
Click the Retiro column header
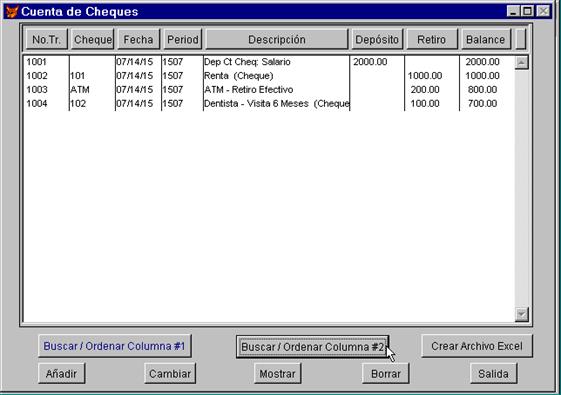432,39
